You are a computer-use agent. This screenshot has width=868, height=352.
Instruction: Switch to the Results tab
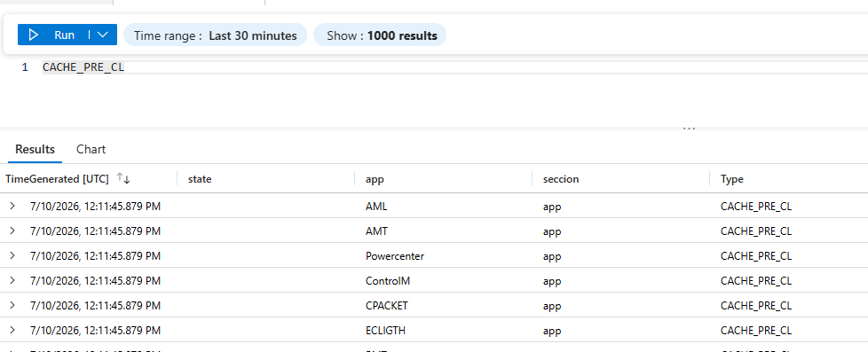tap(35, 150)
